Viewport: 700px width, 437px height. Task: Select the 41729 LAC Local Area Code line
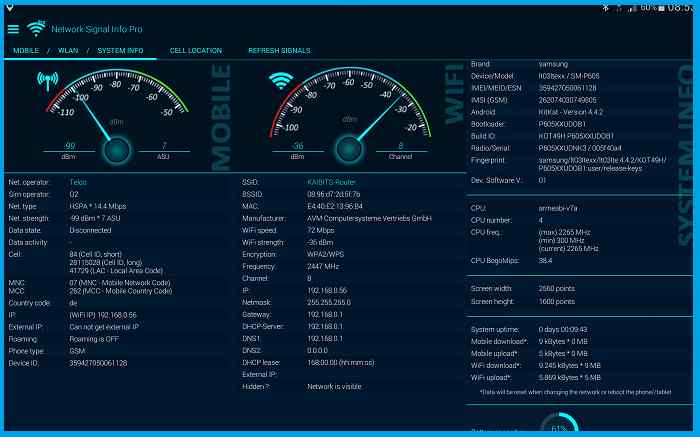[116, 271]
